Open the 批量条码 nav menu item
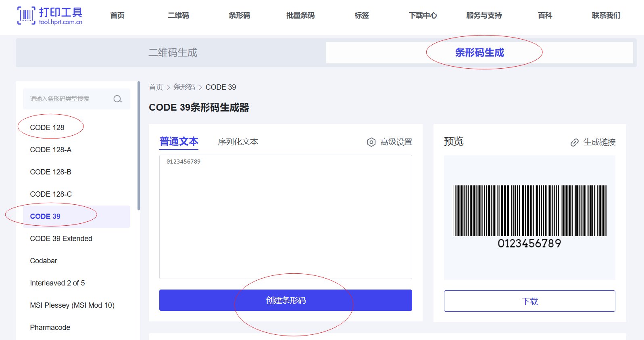The width and height of the screenshot is (644, 340). 300,15
